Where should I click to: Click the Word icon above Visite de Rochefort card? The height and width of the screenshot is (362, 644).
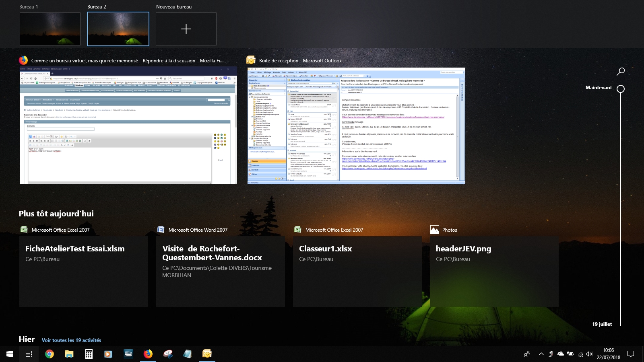click(161, 230)
